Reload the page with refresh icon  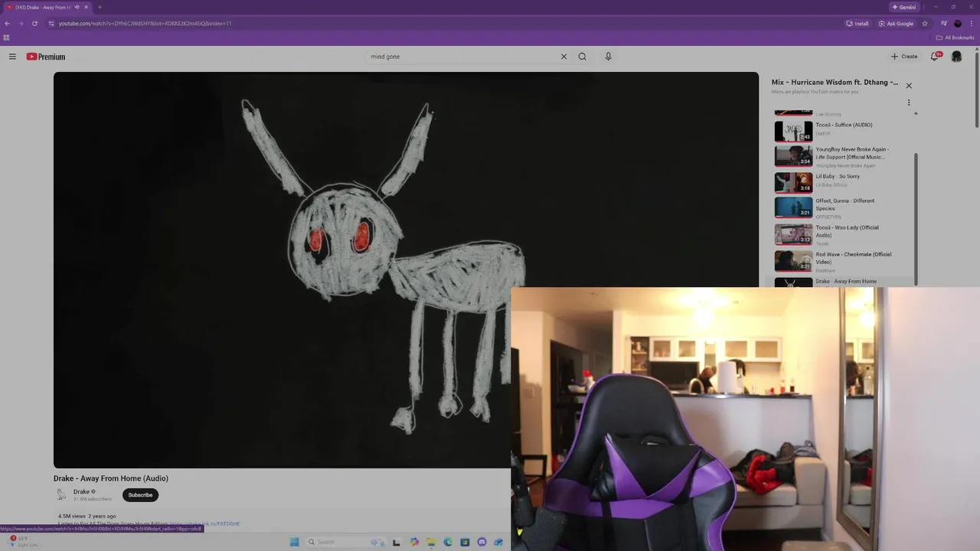34,24
